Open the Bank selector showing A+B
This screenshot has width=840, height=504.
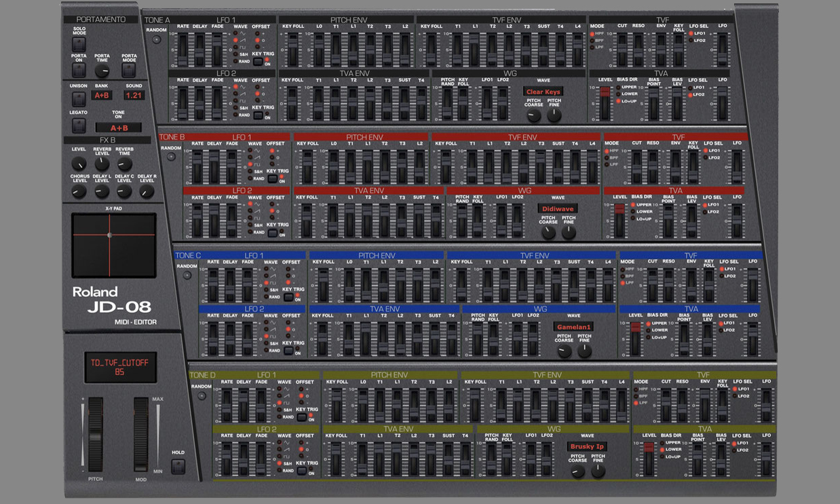click(102, 96)
